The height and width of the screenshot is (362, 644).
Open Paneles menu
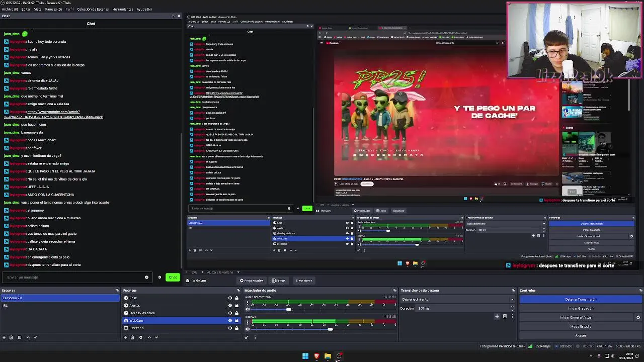(x=53, y=9)
